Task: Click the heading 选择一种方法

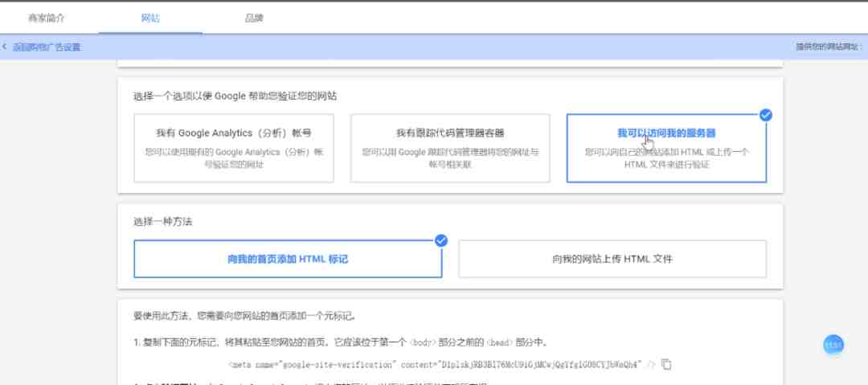Action: pos(162,222)
